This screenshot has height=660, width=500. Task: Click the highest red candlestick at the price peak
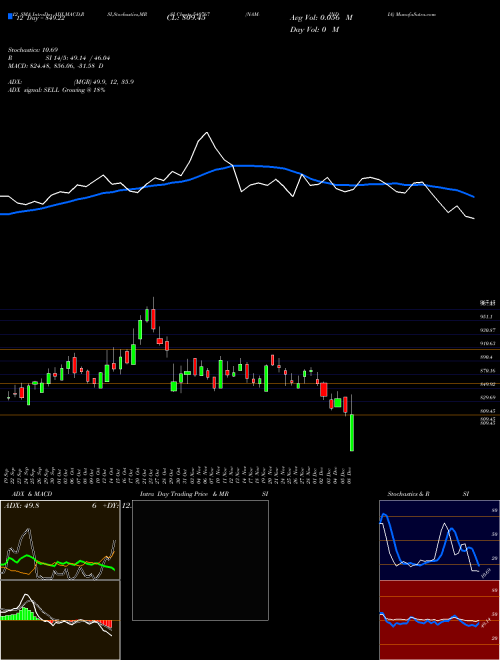point(154,319)
